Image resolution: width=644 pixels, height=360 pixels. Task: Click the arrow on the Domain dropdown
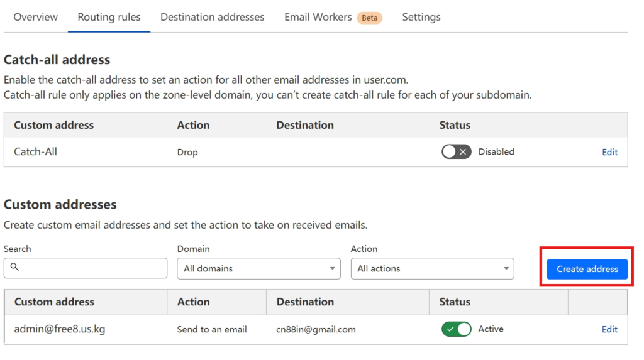tap(332, 268)
